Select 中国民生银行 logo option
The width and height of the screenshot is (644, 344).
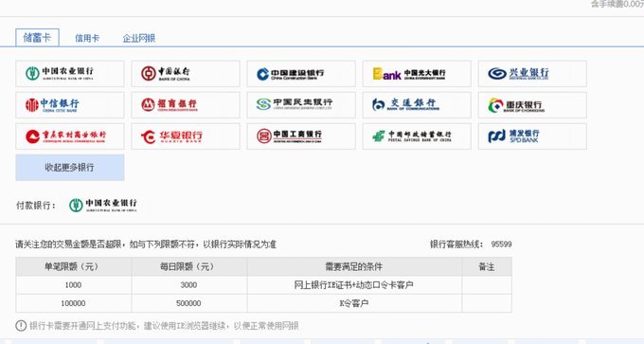[301, 105]
